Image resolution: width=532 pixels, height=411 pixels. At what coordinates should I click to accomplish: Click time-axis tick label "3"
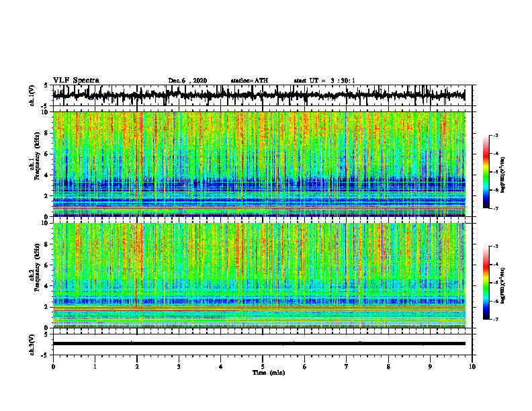point(179,367)
